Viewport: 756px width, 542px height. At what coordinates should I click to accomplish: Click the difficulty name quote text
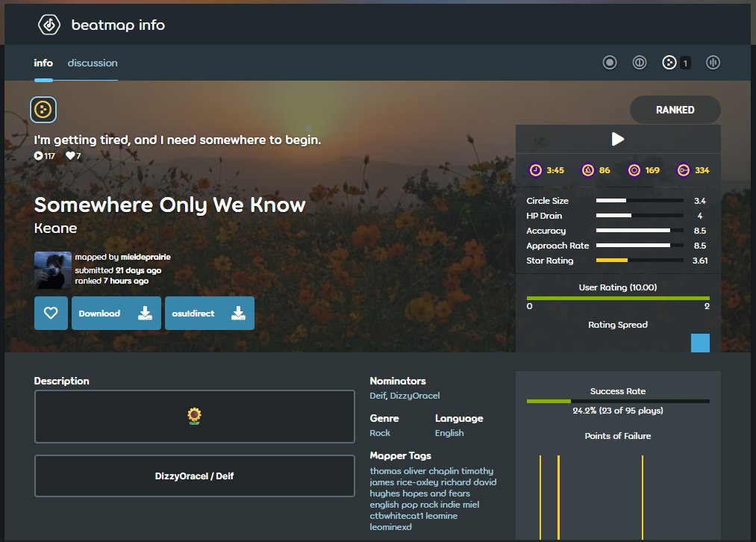coord(178,140)
